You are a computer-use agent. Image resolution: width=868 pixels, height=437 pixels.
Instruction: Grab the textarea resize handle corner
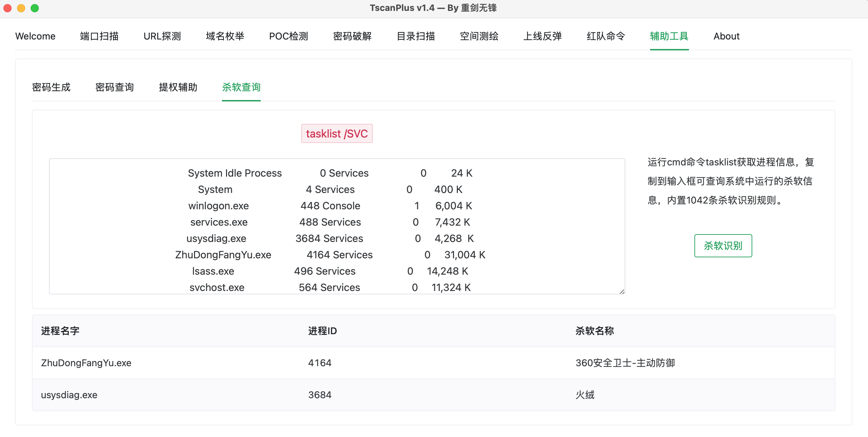coord(622,291)
